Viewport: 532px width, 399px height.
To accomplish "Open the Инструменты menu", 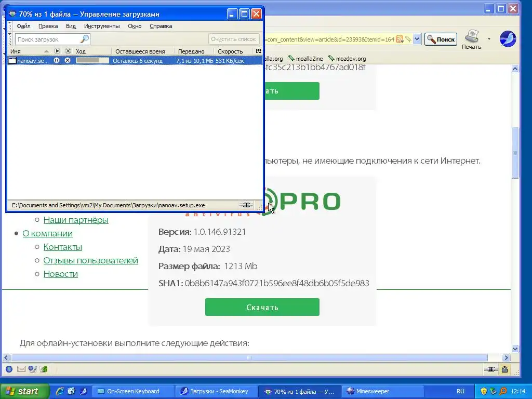I will 102,26.
